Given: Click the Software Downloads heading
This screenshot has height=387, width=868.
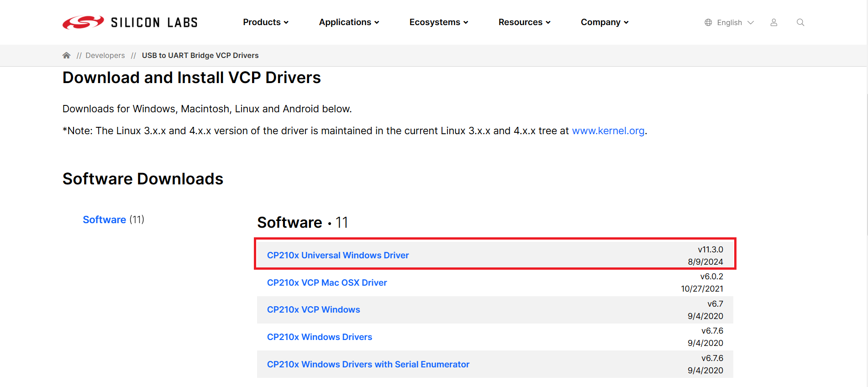Looking at the screenshot, I should (143, 179).
